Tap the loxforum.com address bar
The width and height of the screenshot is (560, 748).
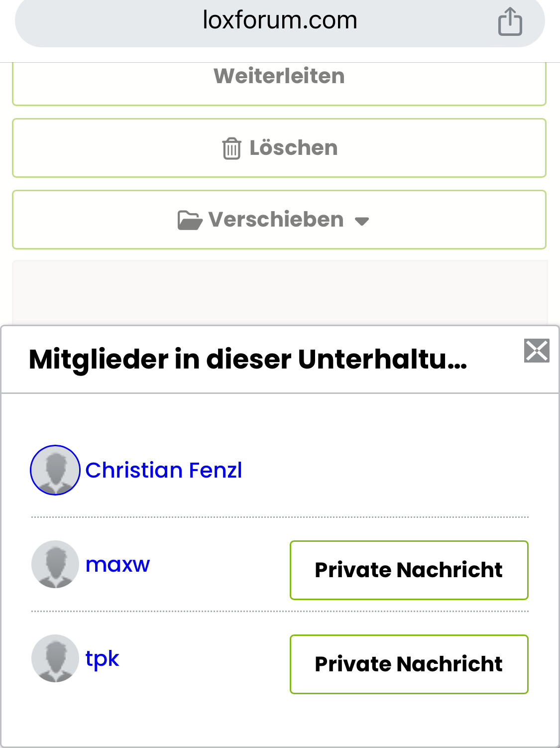point(280,21)
